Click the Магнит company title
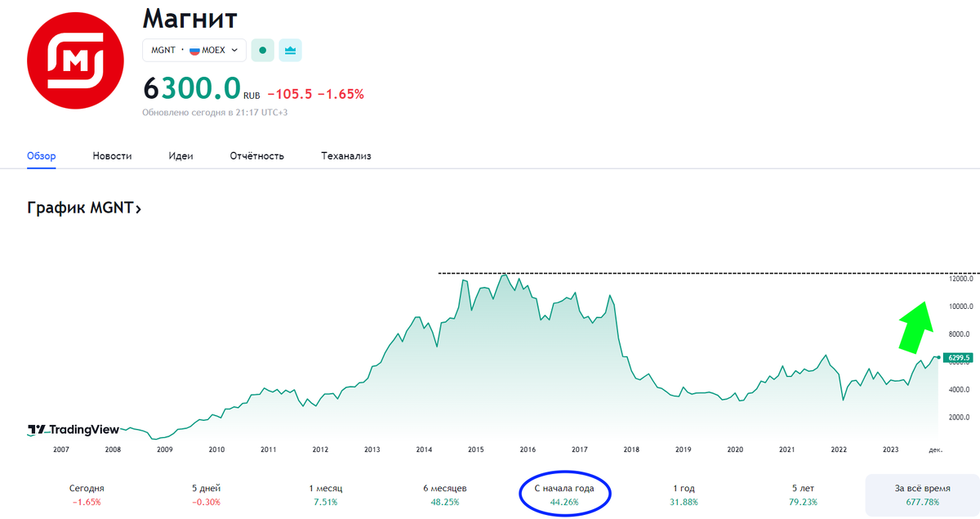Viewport: 980px width, 519px height. (x=189, y=17)
